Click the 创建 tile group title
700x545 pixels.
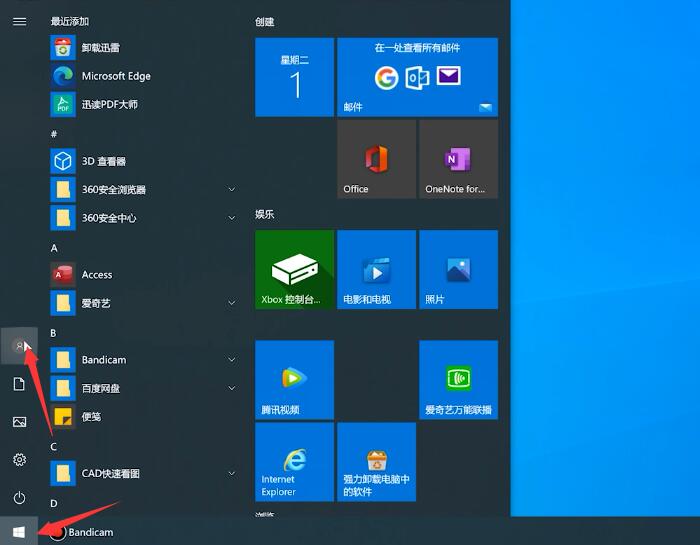point(264,22)
